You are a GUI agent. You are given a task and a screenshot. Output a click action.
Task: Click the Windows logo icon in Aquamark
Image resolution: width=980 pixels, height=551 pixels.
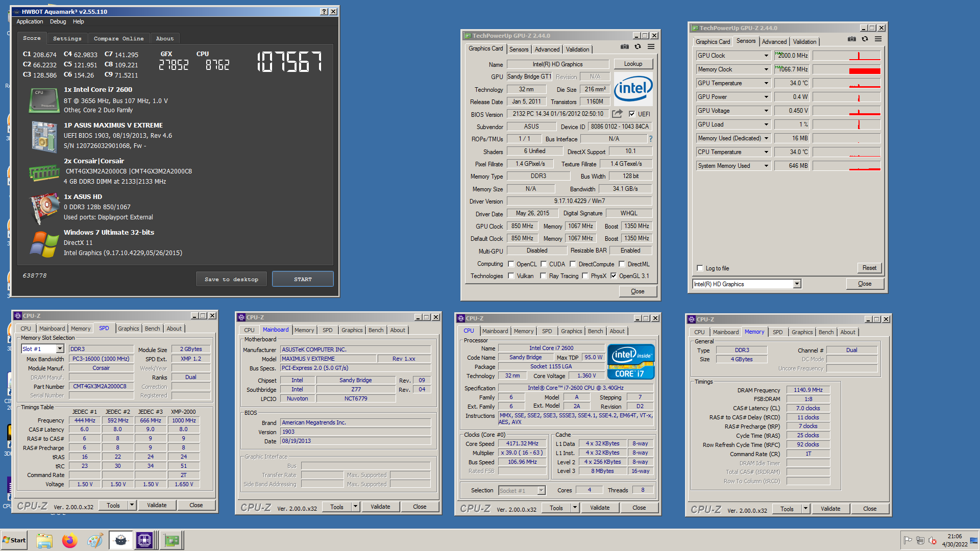(44, 244)
